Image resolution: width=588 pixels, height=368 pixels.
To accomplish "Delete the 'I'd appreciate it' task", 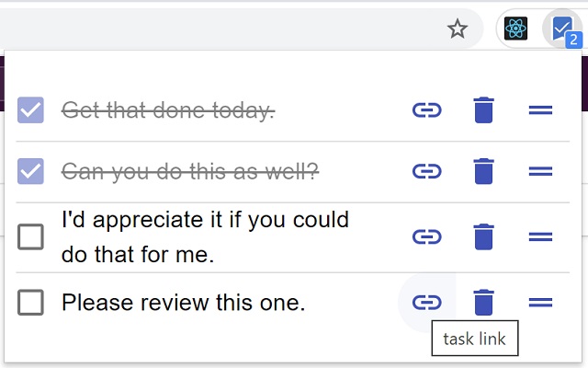I will [x=483, y=236].
